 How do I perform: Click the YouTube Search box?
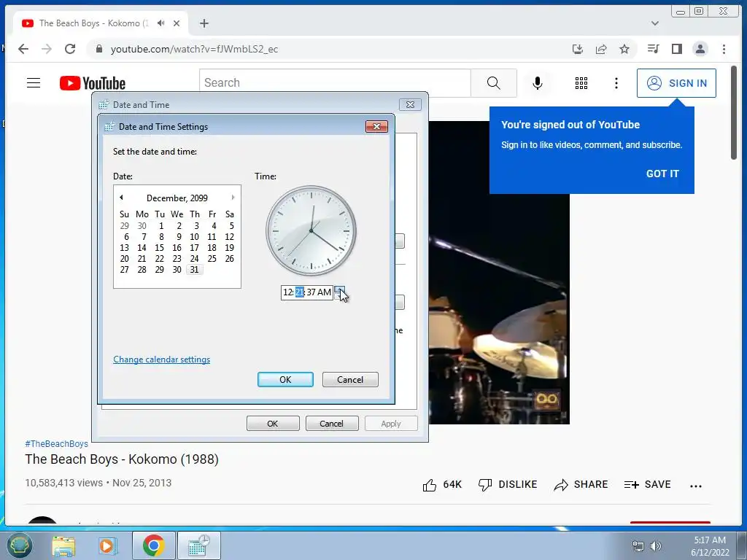pos(335,83)
